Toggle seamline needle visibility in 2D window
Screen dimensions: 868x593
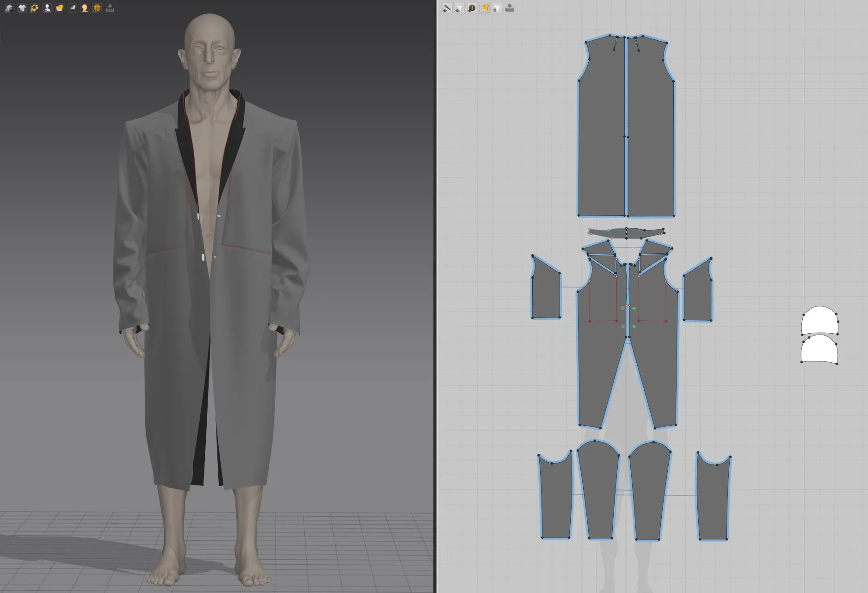[447, 8]
